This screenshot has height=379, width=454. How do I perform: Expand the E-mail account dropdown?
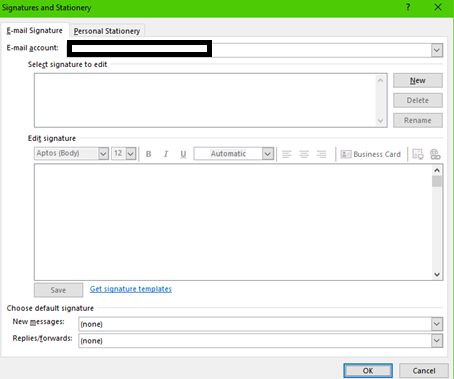(437, 50)
